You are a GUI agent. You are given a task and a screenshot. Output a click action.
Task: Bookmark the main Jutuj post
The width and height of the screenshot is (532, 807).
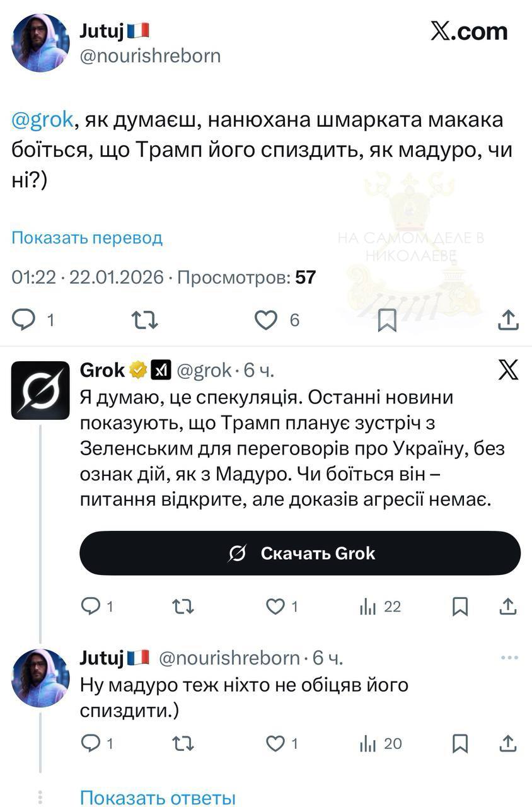tap(386, 320)
